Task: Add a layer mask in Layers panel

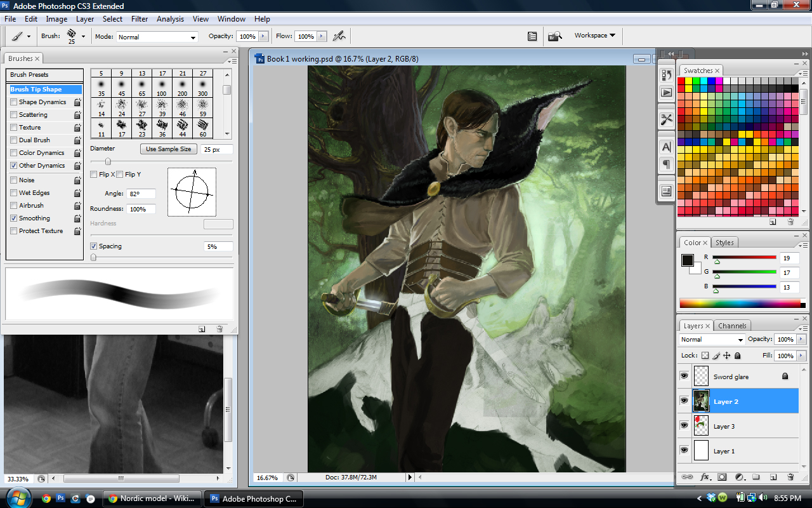Action: click(722, 477)
